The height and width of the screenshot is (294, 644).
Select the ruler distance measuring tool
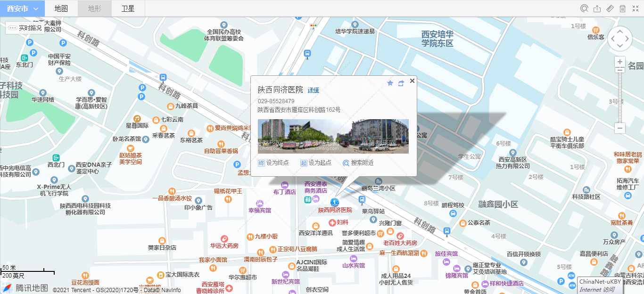(610, 8)
